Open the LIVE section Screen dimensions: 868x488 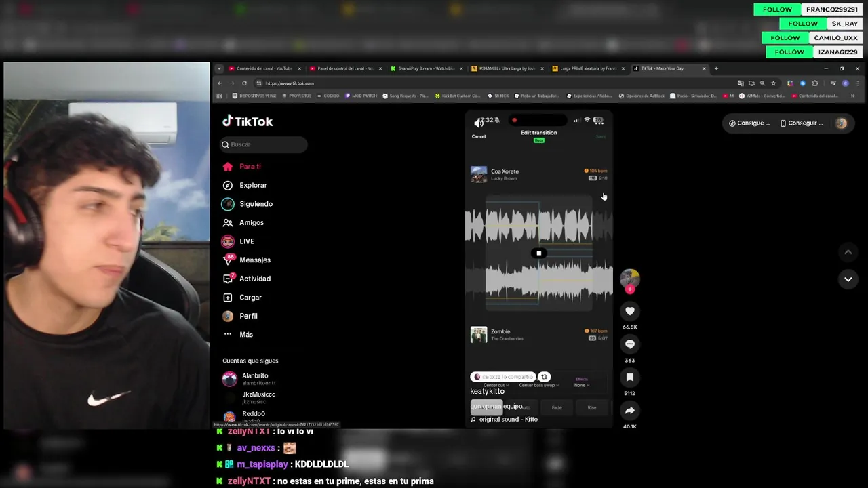click(238, 241)
